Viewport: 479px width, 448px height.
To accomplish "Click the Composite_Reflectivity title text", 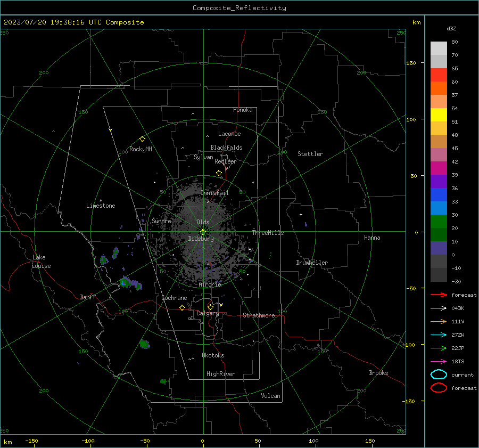I will pyautogui.click(x=239, y=8).
